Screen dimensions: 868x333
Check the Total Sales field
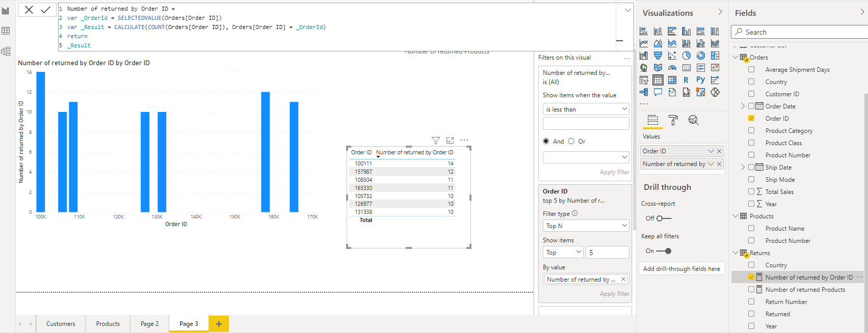pyautogui.click(x=751, y=191)
